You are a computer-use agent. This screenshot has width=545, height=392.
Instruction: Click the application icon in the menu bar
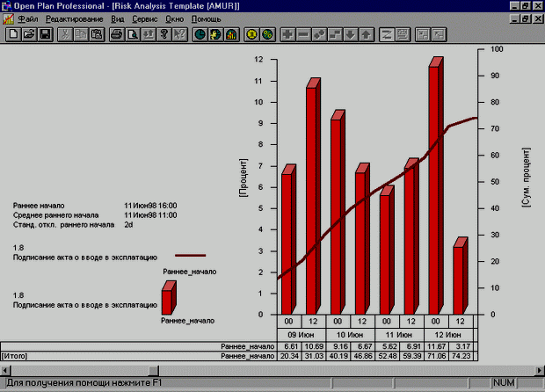point(8,18)
